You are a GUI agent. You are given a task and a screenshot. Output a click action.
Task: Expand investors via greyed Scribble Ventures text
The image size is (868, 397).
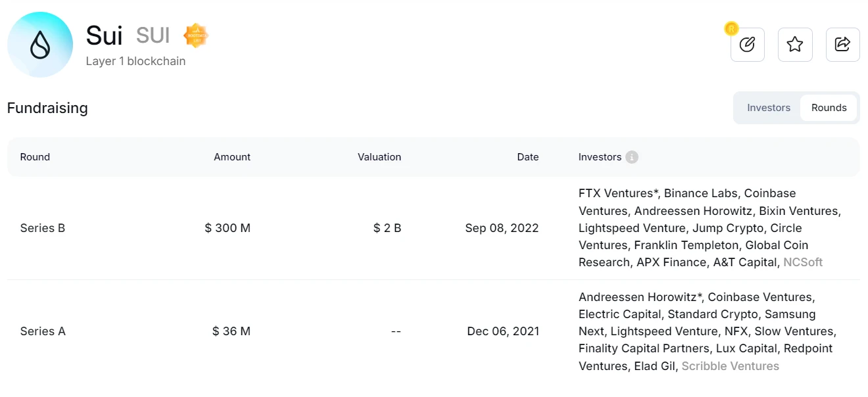click(730, 366)
